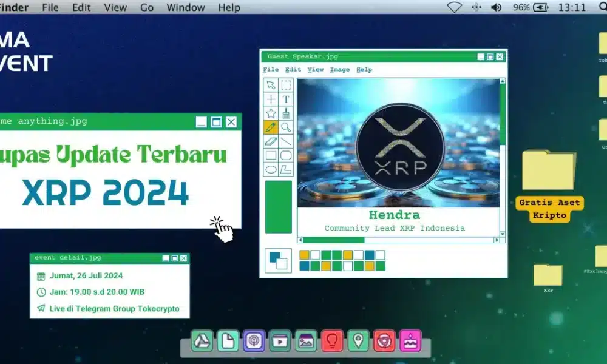607x364 pixels.
Task: Click the 13:11 clock in menu bar
Action: coord(572,7)
